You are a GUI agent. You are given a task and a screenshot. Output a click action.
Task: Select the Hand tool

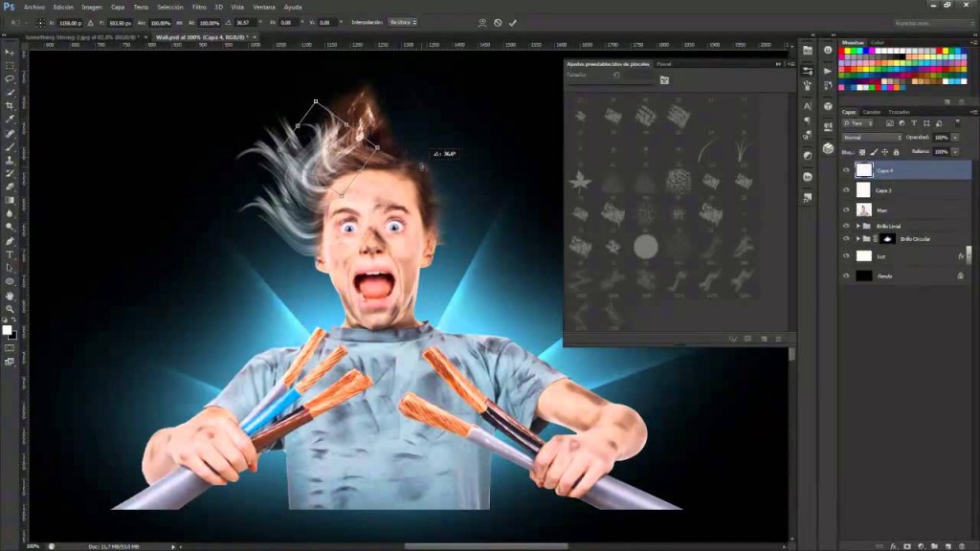[10, 296]
